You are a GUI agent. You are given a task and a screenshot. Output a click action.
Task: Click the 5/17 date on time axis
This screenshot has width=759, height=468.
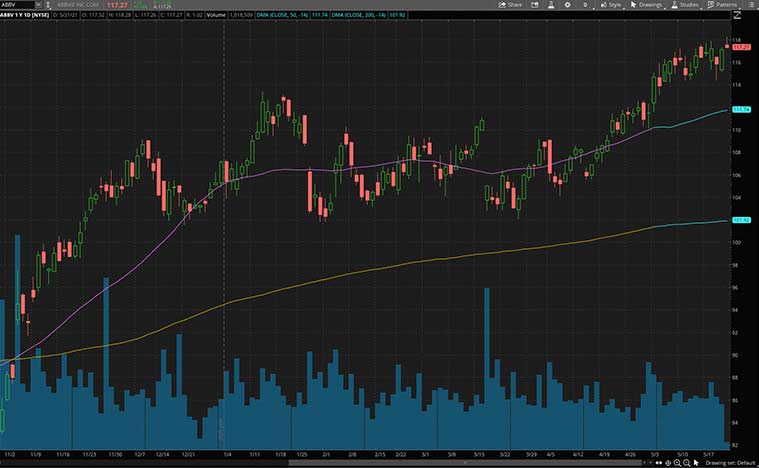pyautogui.click(x=709, y=455)
